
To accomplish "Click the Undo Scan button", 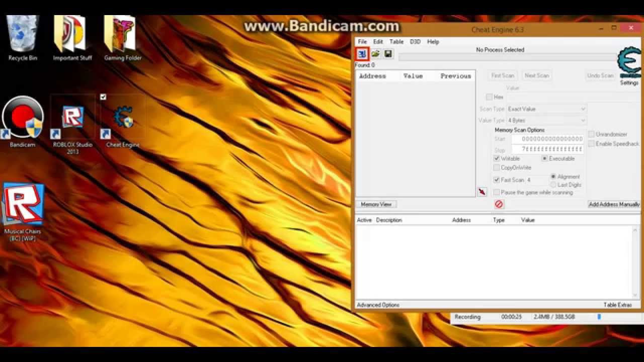I will point(600,75).
